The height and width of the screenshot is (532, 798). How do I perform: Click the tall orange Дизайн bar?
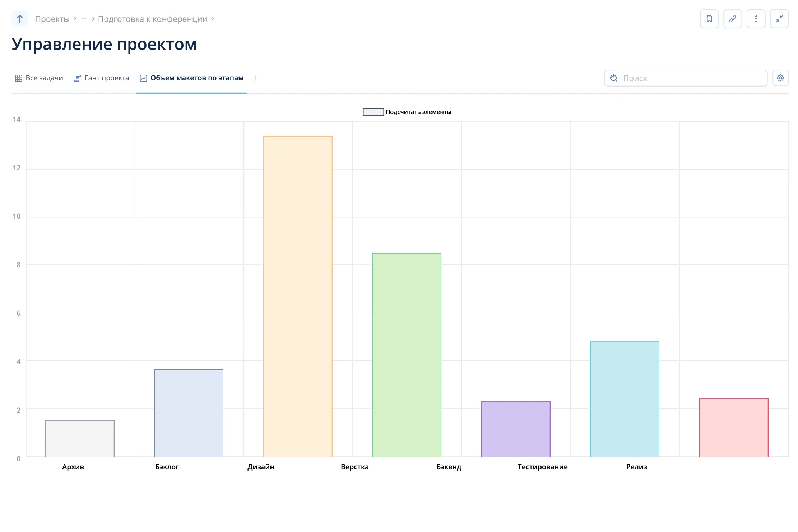[298, 296]
